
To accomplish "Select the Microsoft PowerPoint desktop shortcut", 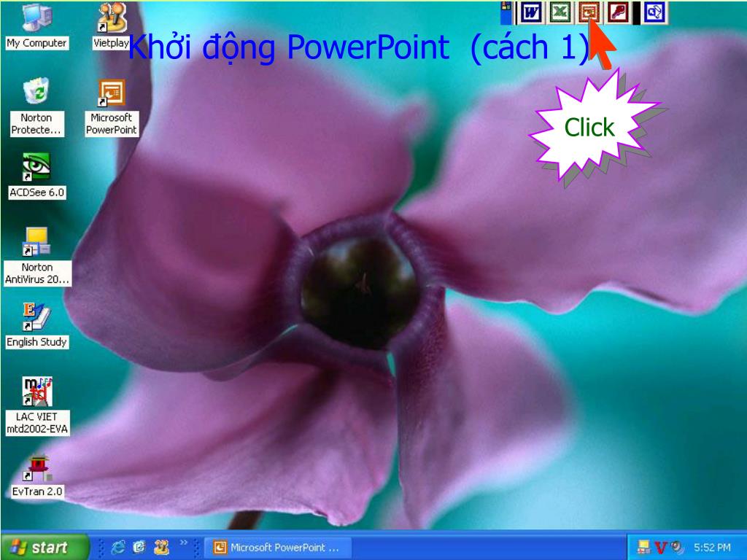I will click(112, 107).
